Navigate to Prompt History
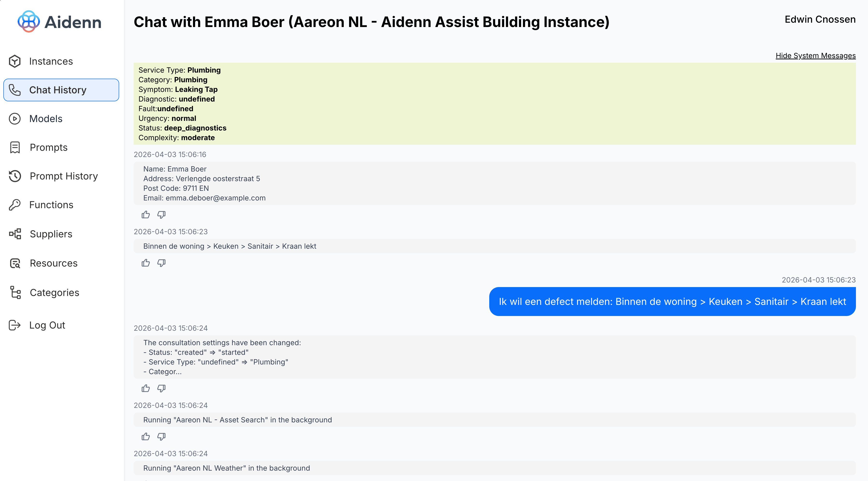 pyautogui.click(x=61, y=176)
